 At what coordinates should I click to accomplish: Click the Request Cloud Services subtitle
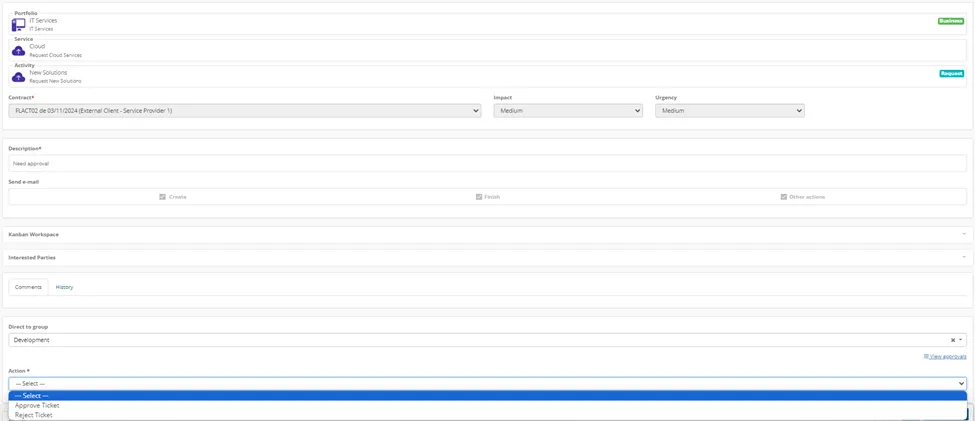[55, 55]
